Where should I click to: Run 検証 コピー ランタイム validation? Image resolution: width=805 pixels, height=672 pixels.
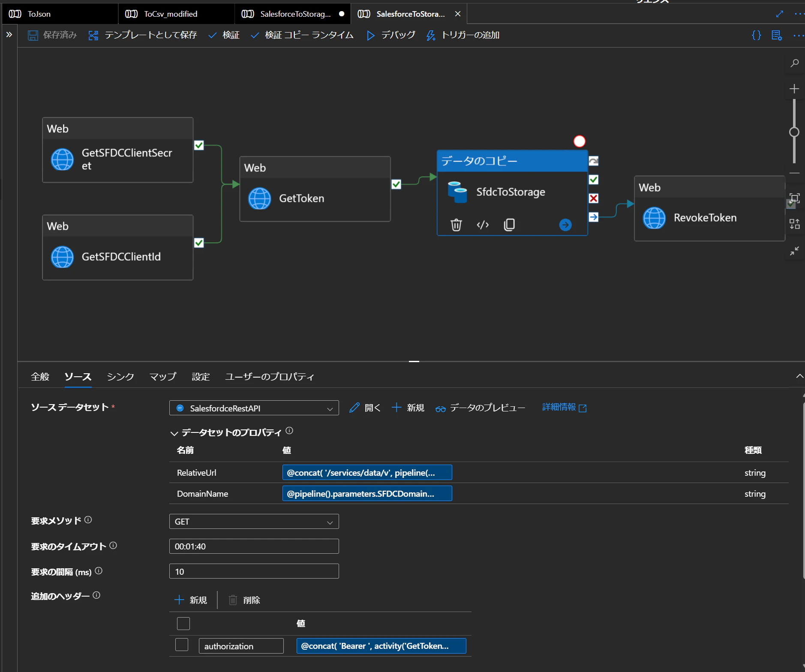coord(302,35)
